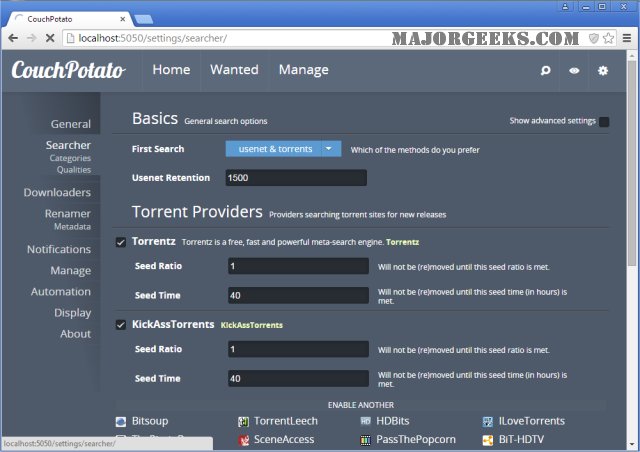The image size is (640, 452).
Task: Enable the BiT-HDTV provider
Action: pyautogui.click(x=521, y=439)
